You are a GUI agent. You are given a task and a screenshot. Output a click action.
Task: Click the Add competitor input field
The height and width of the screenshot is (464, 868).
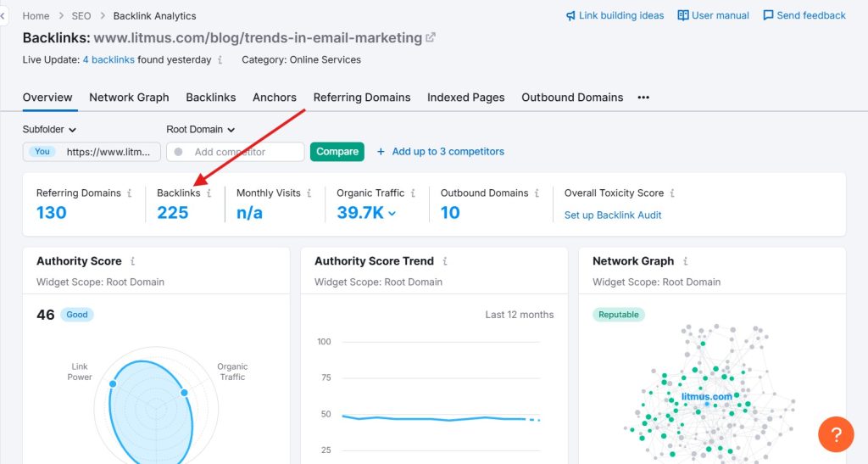236,152
